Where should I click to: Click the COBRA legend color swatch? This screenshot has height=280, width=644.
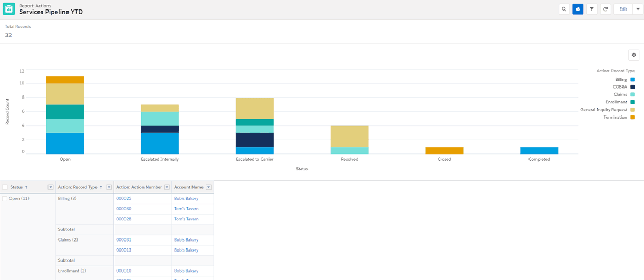tap(632, 87)
